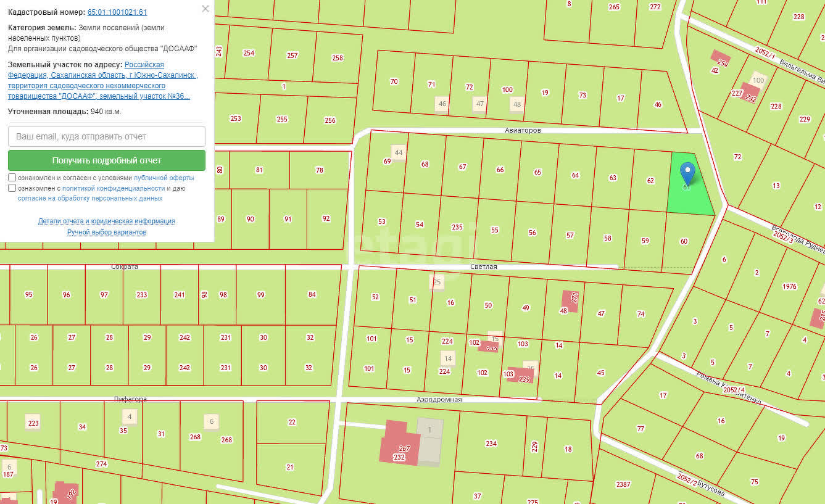Click the red building 271 on the map
This screenshot has width=825, height=504.
(570, 302)
